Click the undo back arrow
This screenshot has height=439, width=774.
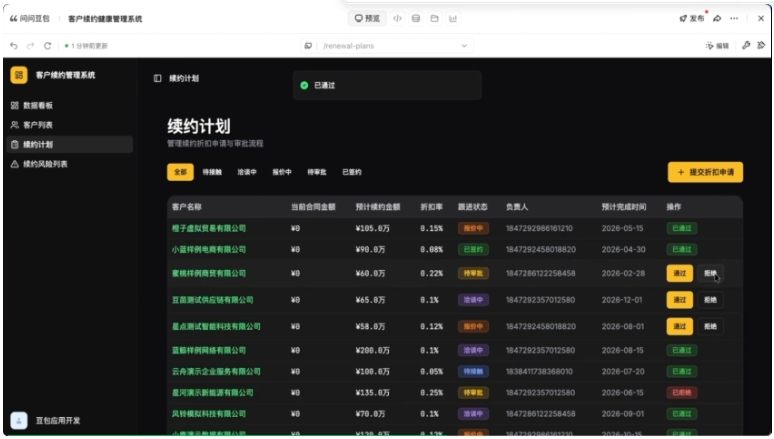point(14,46)
